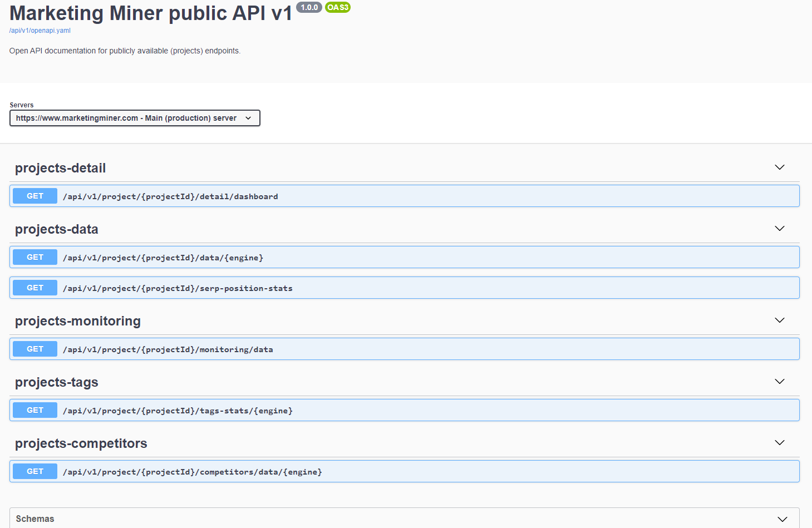812x528 pixels.
Task: Collapse the projects-tags section chevron
Action: tap(780, 382)
